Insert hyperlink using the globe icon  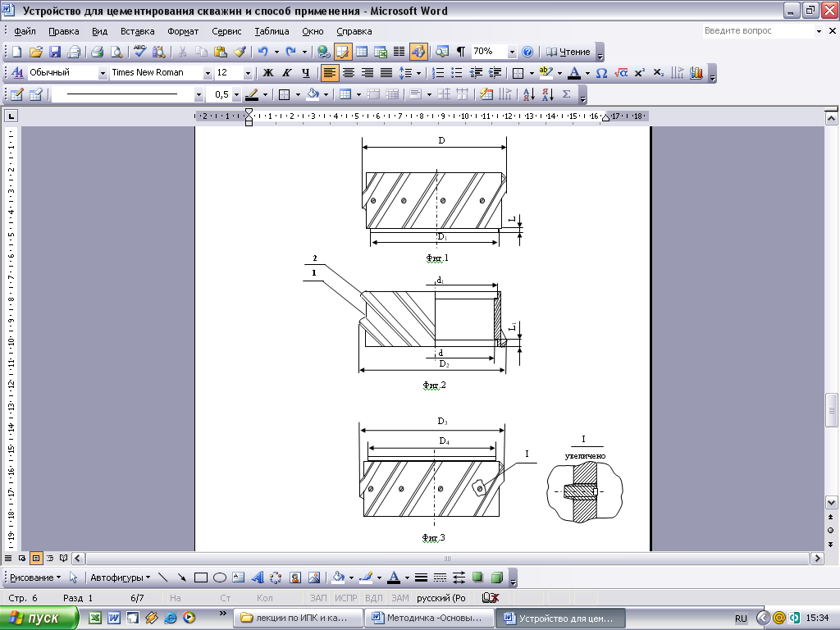tap(323, 52)
